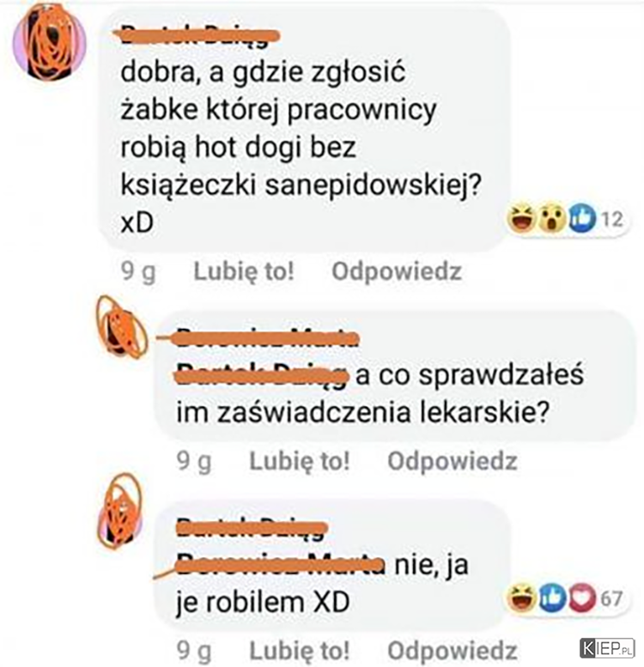
Task: Open first commenter's scribbled profile picture
Action: [50, 42]
